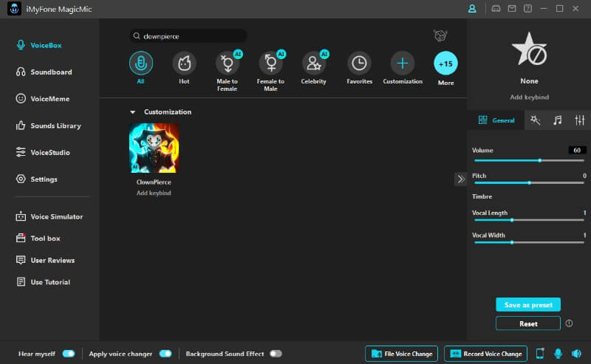Click info icon beside Reset
The height and width of the screenshot is (364, 591).
coord(569,323)
